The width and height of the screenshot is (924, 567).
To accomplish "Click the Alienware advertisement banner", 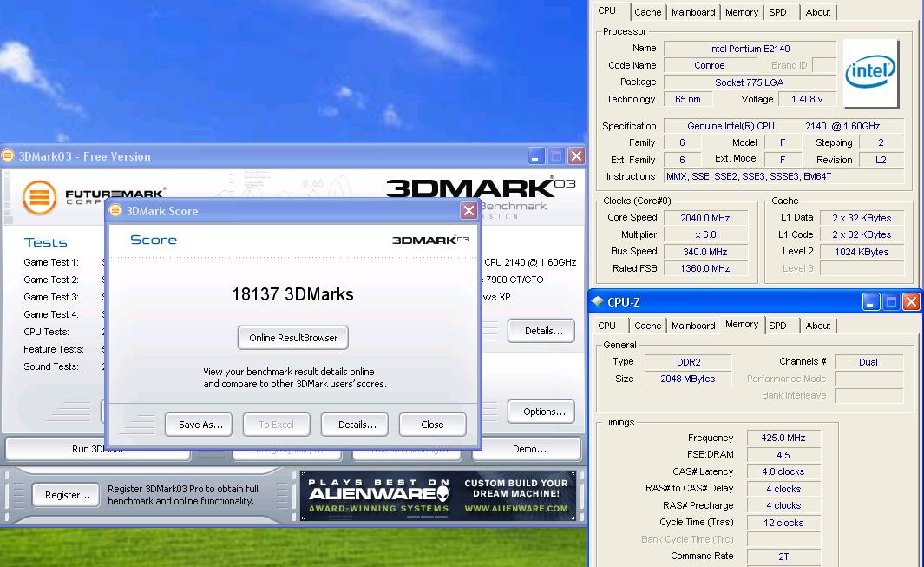I will pos(438,495).
